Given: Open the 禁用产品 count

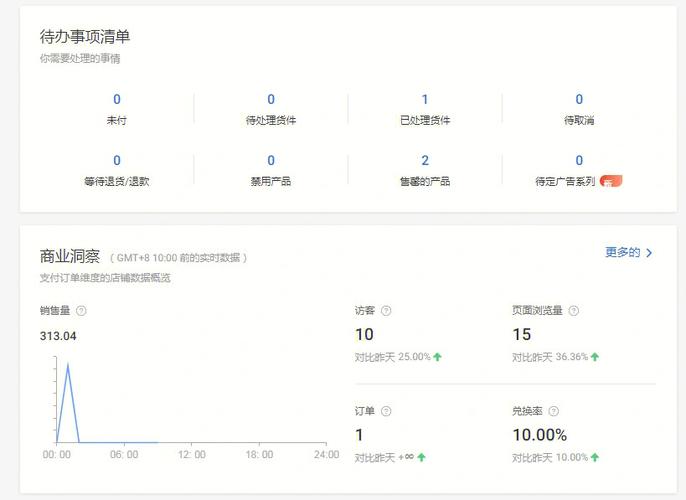Looking at the screenshot, I should pos(271,161).
